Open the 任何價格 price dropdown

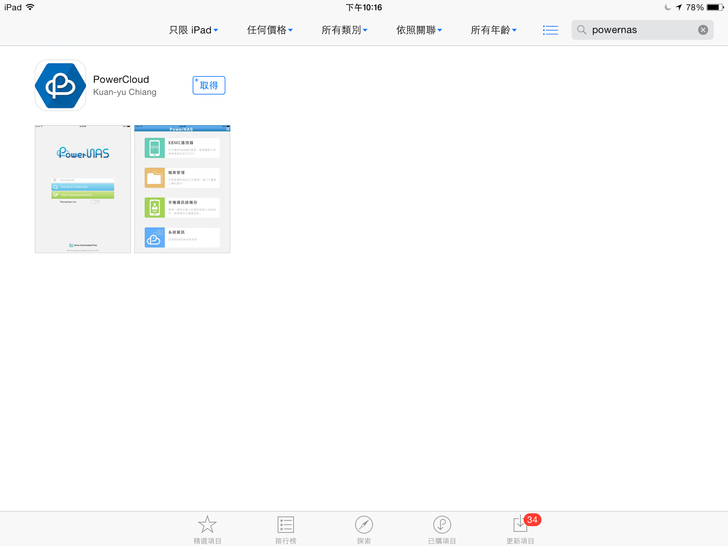[x=270, y=30]
